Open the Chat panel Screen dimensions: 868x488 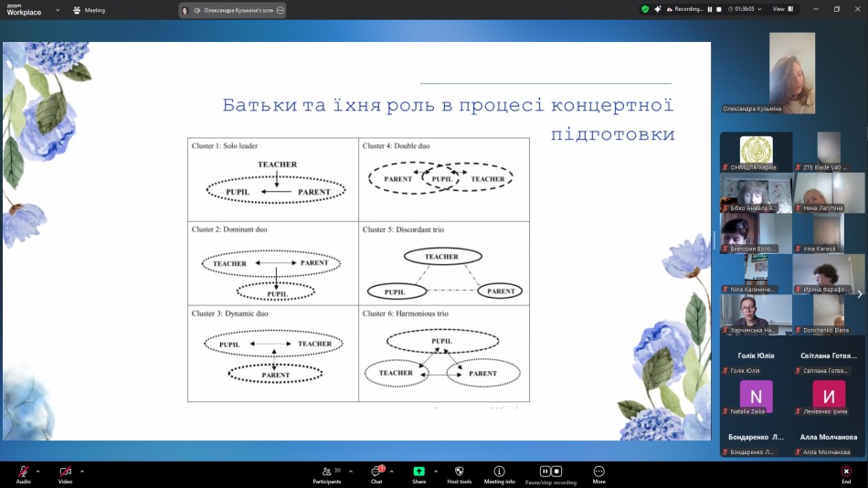376,472
